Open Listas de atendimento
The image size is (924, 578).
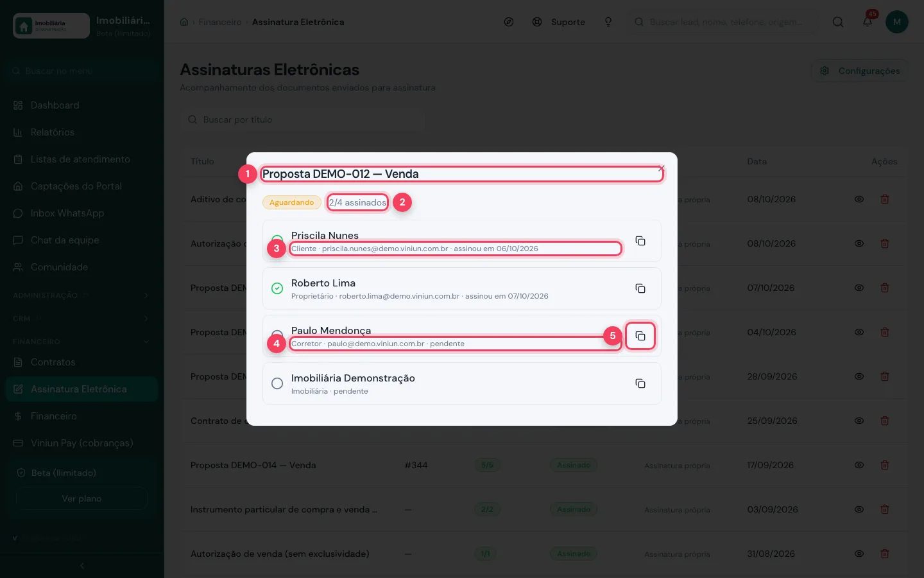(x=81, y=159)
